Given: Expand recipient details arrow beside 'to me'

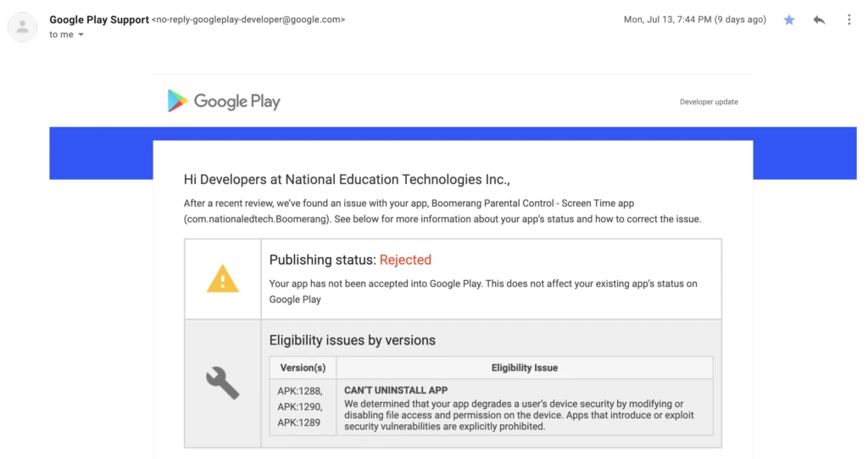Looking at the screenshot, I should pos(81,35).
